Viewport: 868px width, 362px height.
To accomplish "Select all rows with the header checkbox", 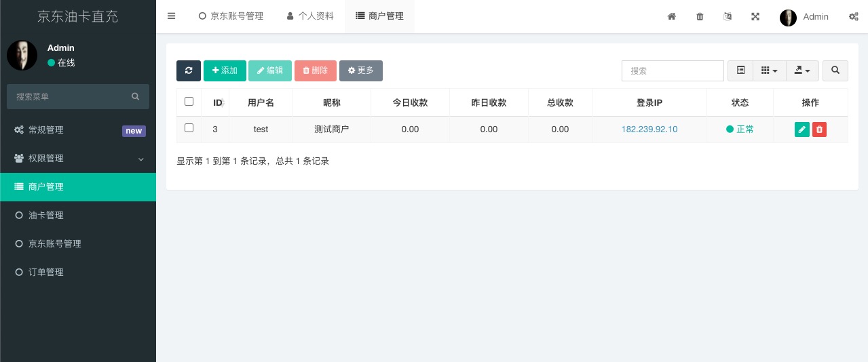I will pos(189,102).
